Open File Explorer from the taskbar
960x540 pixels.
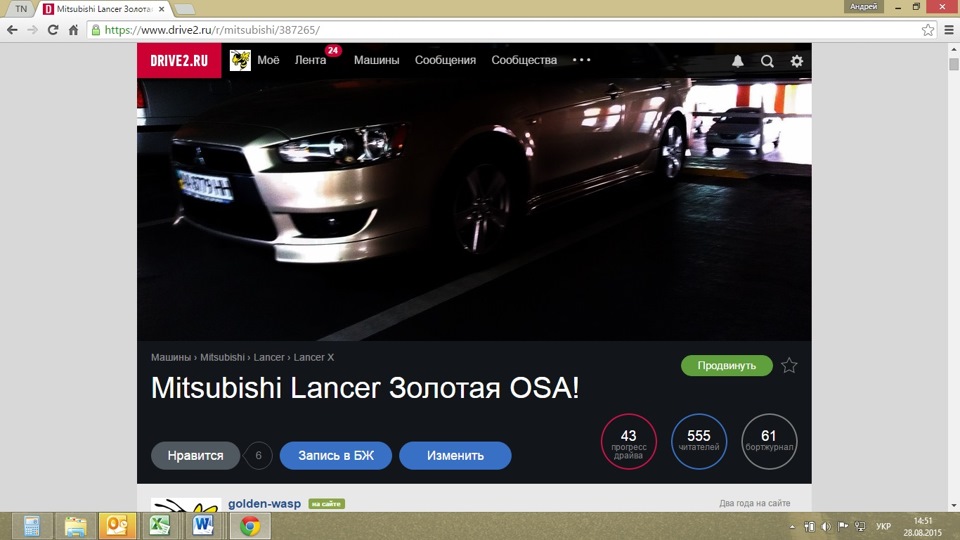[76, 526]
